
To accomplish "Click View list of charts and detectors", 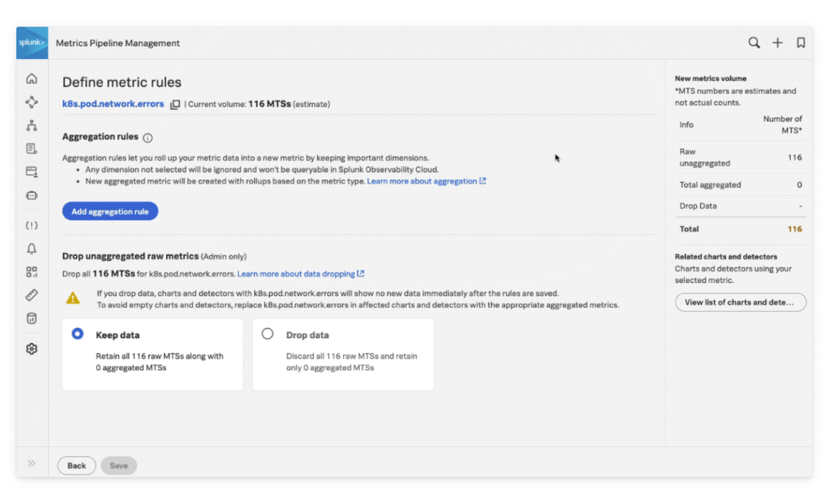I will [740, 302].
